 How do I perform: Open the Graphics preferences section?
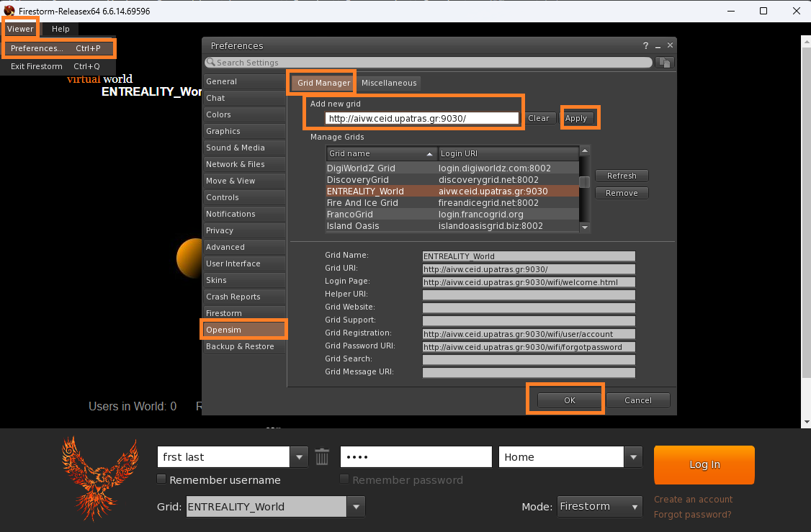(x=244, y=131)
